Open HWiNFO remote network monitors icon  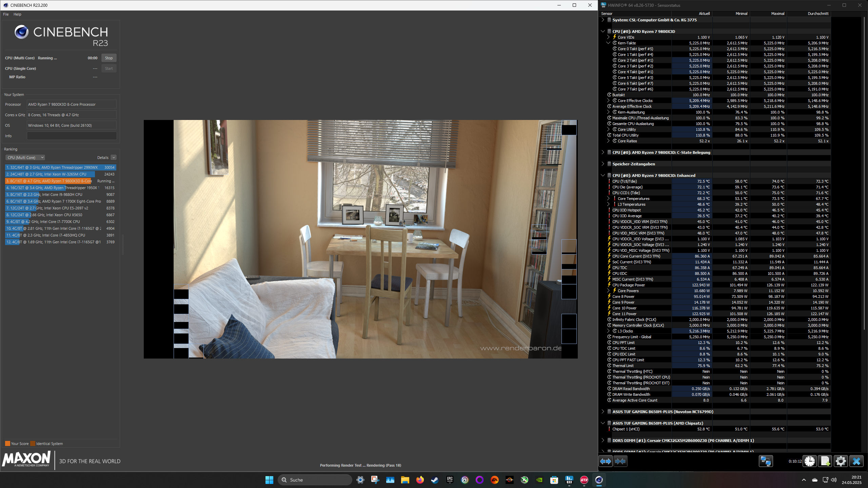click(766, 461)
